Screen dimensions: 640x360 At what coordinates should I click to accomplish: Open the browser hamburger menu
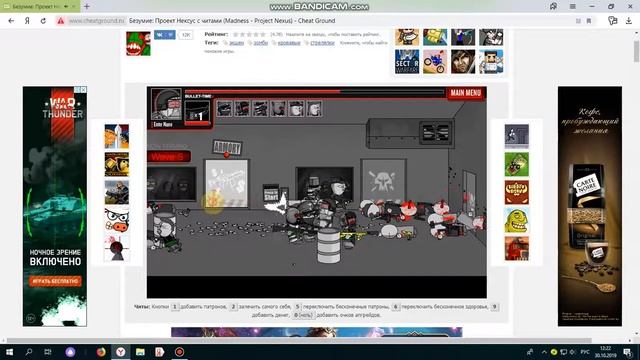(x=573, y=7)
